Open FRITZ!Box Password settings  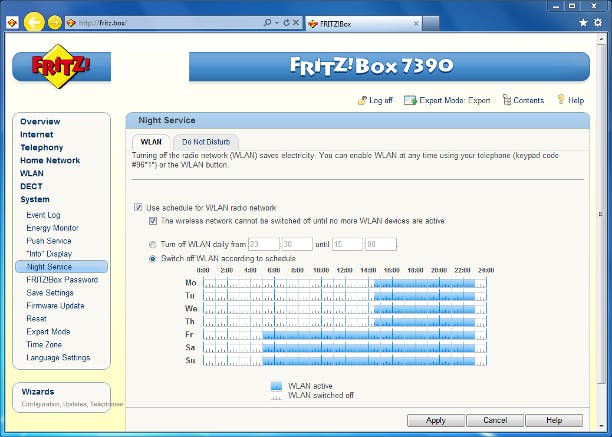point(62,280)
